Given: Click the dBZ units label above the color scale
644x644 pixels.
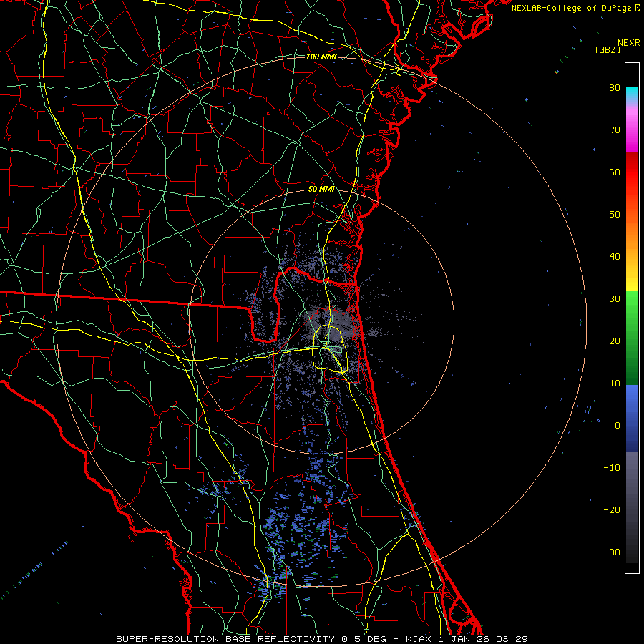Looking at the screenshot, I should click(x=608, y=50).
